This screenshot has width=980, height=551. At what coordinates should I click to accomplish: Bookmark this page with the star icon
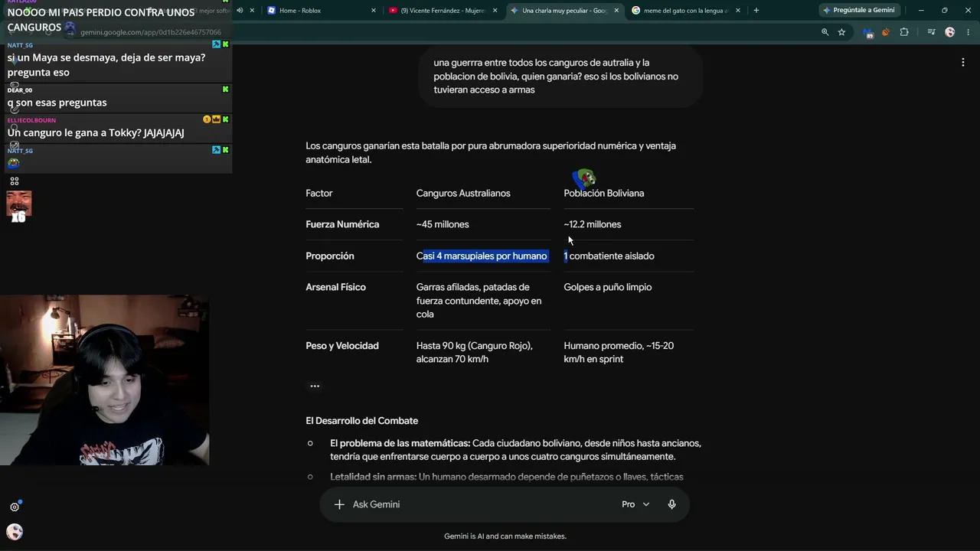(x=841, y=32)
